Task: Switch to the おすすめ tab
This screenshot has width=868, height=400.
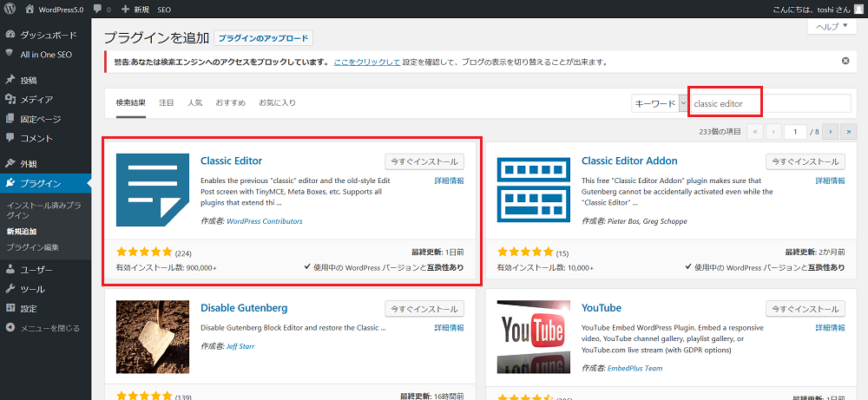Action: pyautogui.click(x=230, y=102)
